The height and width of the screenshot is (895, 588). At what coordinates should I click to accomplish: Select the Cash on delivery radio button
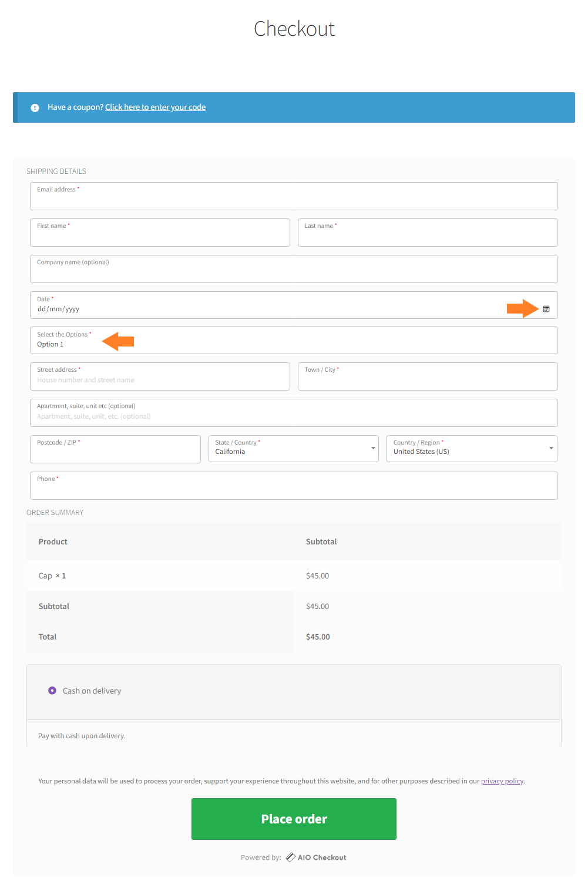click(52, 691)
